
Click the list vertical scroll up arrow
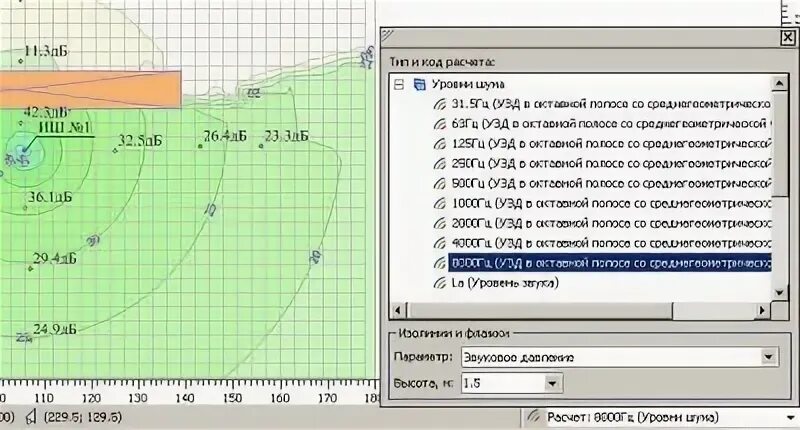point(780,83)
